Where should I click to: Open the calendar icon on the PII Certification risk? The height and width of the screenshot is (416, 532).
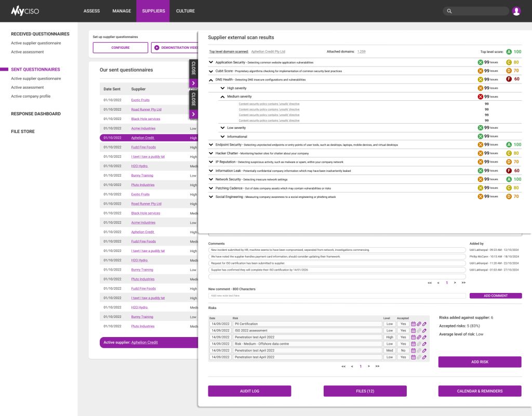coord(414,323)
